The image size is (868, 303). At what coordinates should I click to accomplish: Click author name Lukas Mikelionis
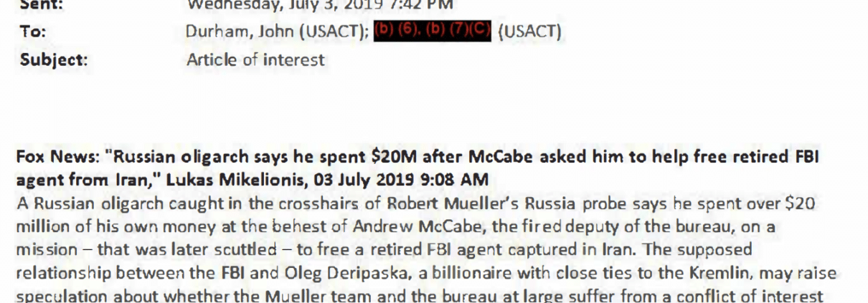click(x=227, y=180)
